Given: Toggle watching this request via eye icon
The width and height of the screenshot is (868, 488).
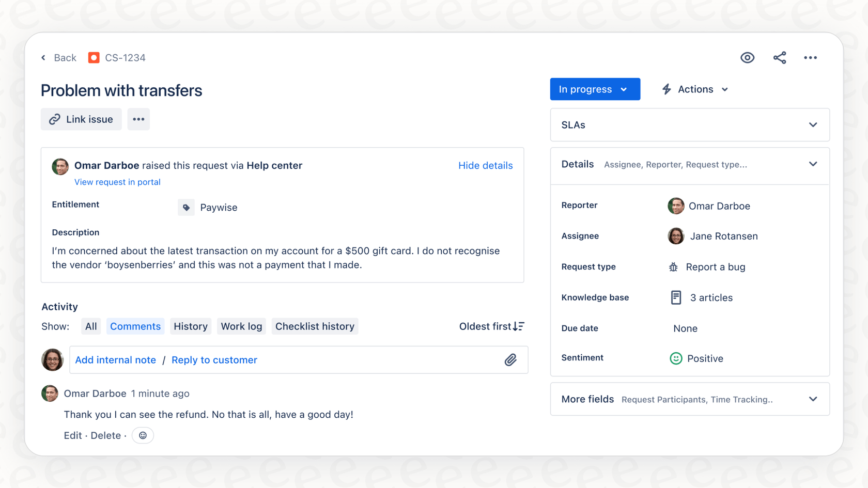Looking at the screenshot, I should click(x=748, y=57).
